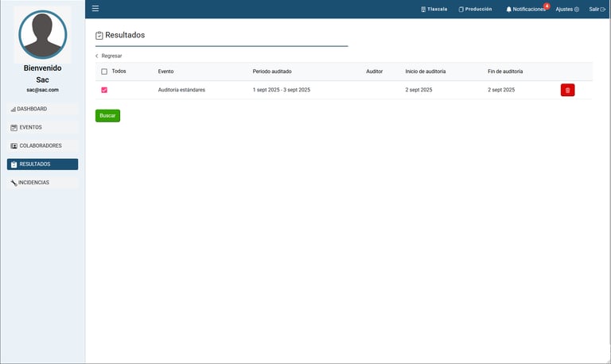Click the user profile avatar

(x=42, y=35)
